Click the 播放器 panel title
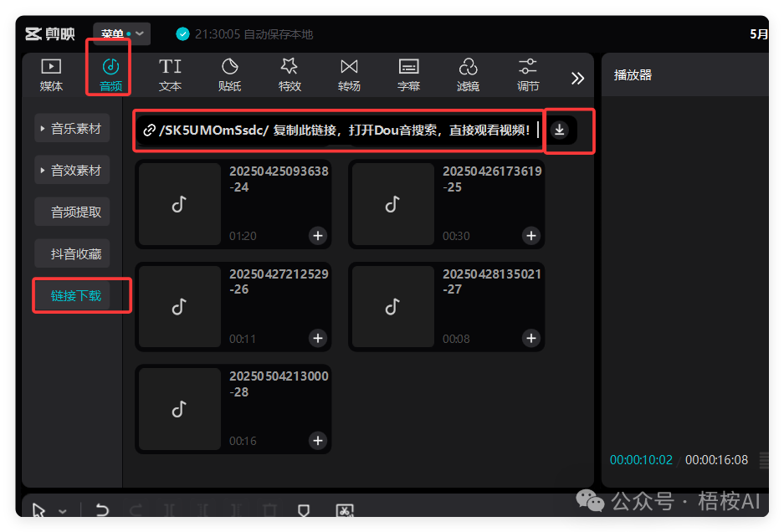784x532 pixels. click(633, 75)
